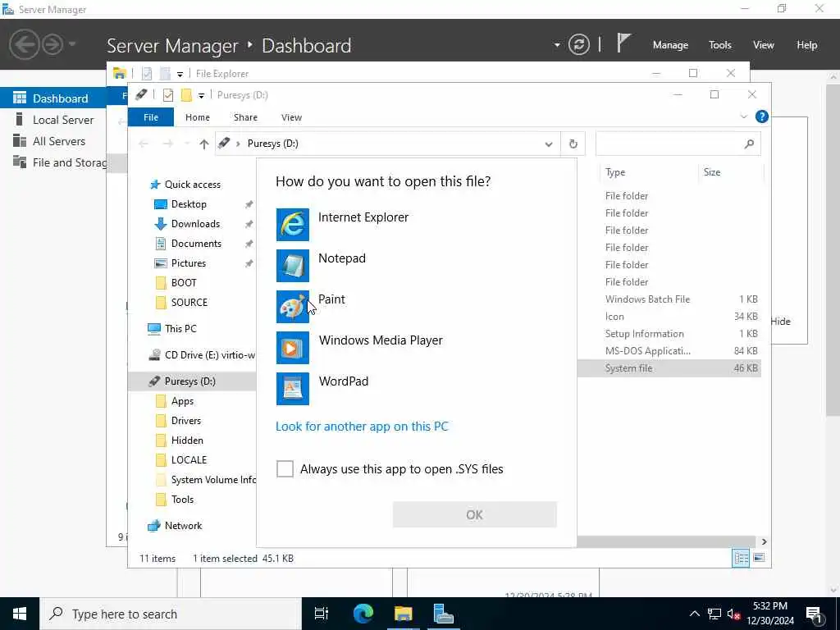Open the BOOT folder in navigation pane

(184, 283)
